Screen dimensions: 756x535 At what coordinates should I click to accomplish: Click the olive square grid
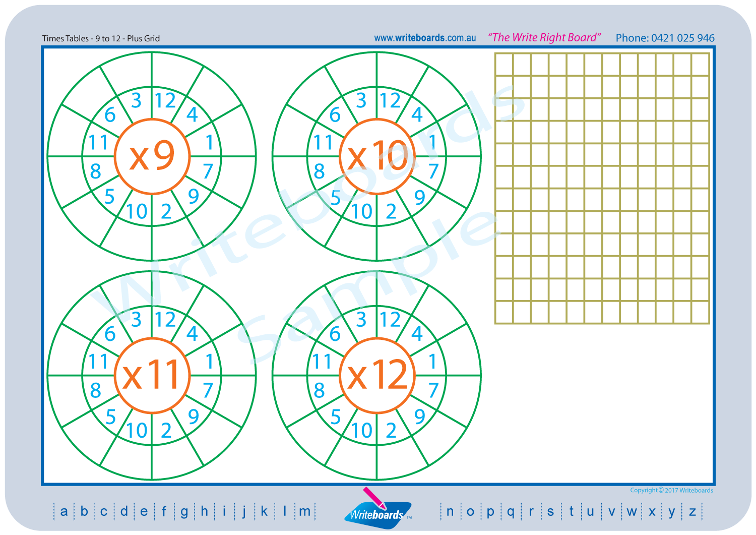[x=602, y=188]
